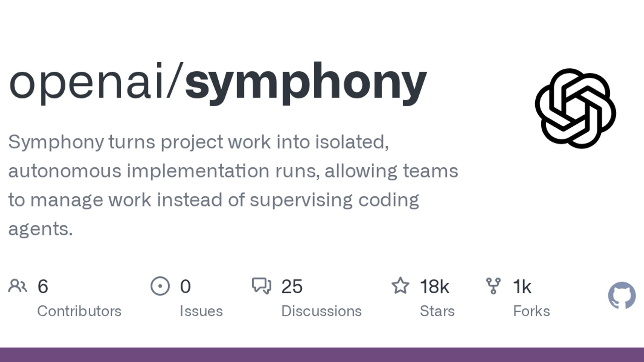Click the 'Discussions' label
This screenshot has width=644, height=362.
(321, 311)
